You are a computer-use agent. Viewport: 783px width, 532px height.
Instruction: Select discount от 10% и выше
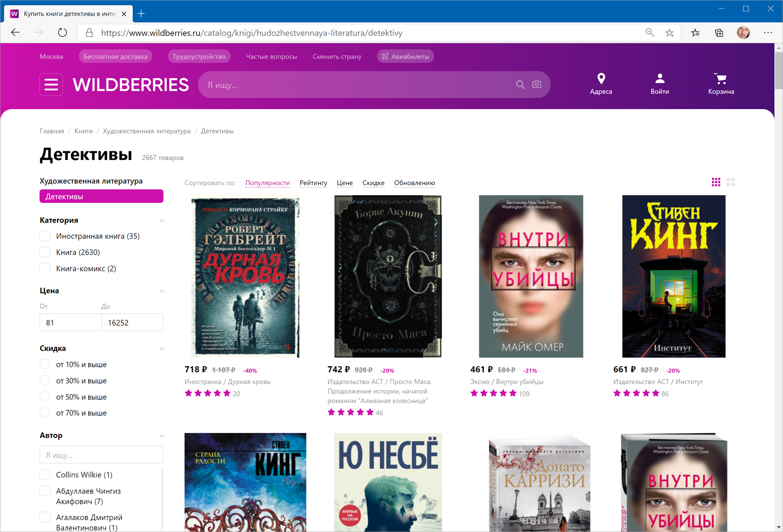click(45, 364)
